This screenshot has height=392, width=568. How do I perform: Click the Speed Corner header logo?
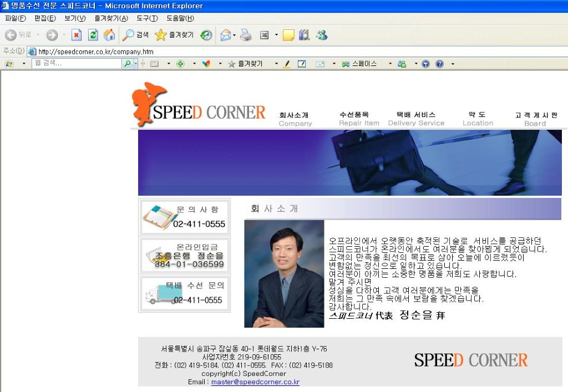tap(199, 105)
